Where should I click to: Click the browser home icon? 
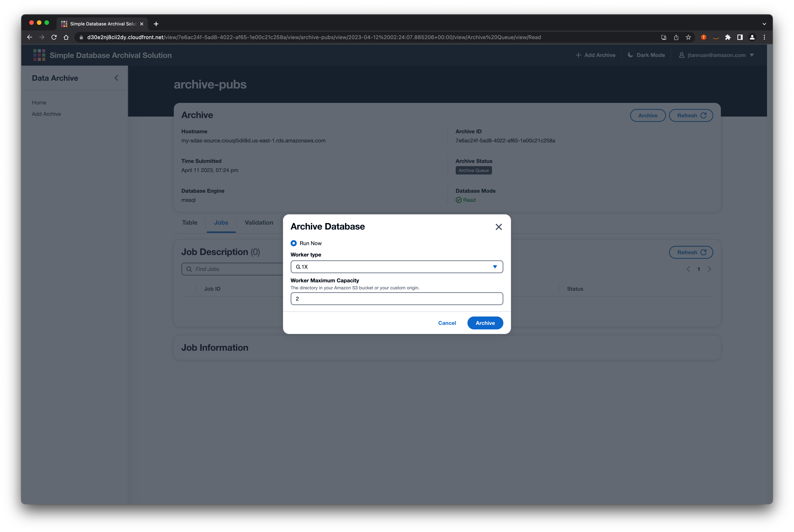click(66, 37)
